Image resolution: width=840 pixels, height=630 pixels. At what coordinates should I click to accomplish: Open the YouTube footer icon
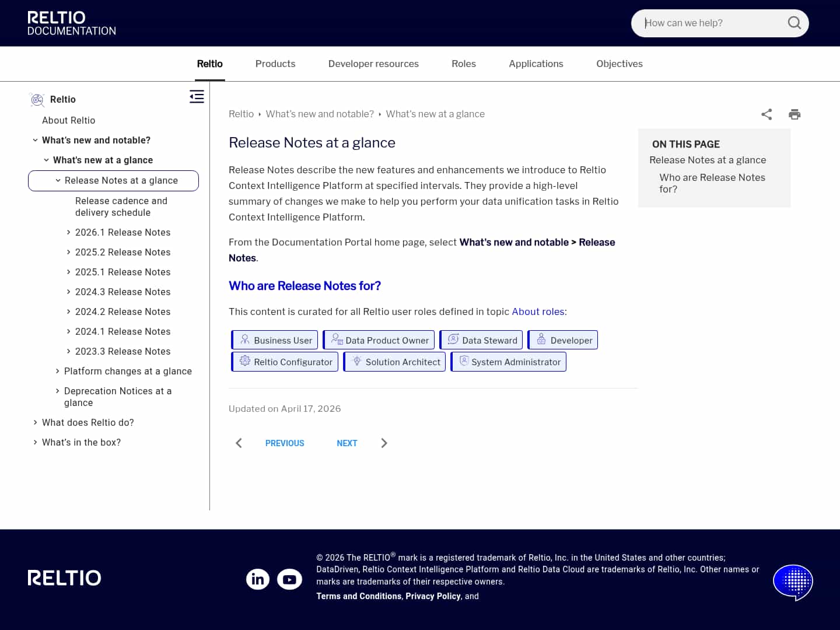(x=289, y=579)
